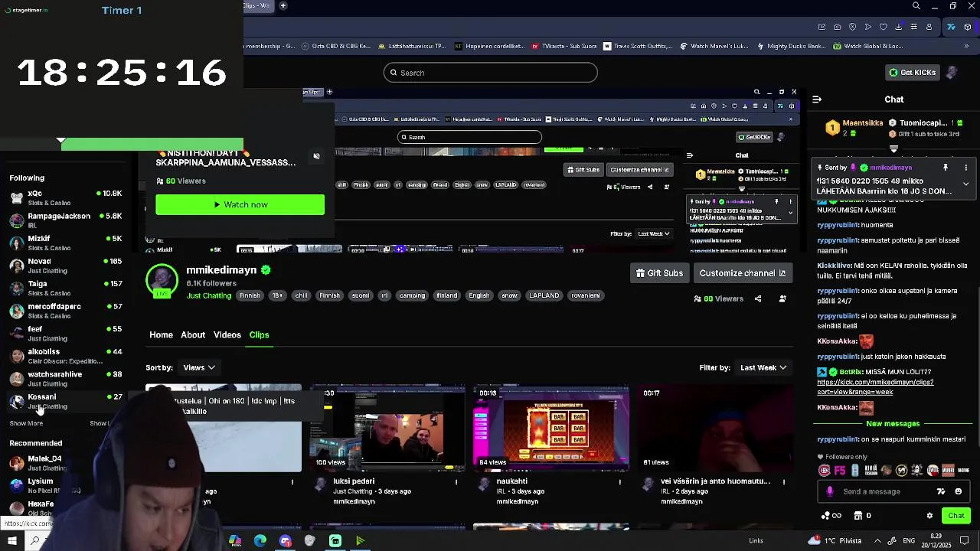Open the 'naukahti' slots clip thumbnail
The image size is (980, 551).
[x=551, y=429]
